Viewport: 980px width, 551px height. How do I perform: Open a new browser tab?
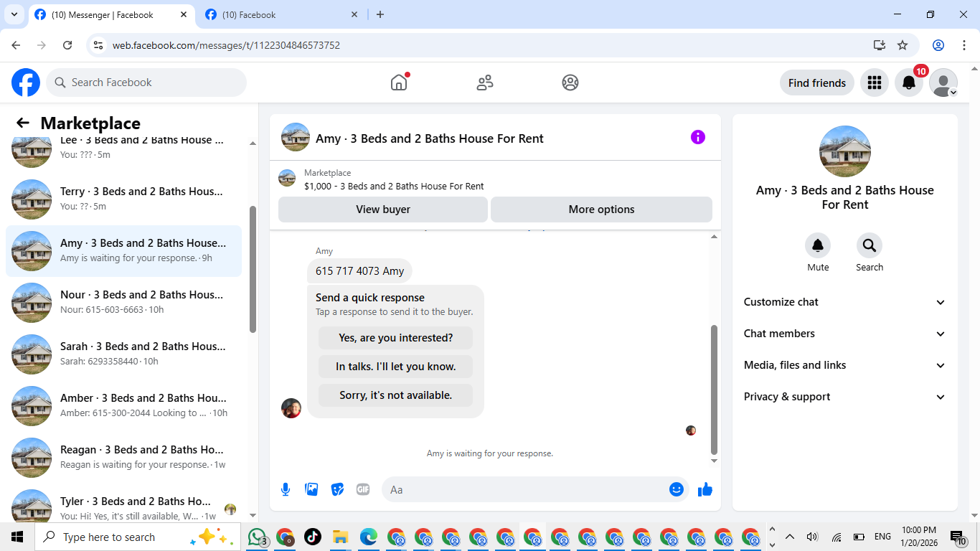pyautogui.click(x=380, y=14)
